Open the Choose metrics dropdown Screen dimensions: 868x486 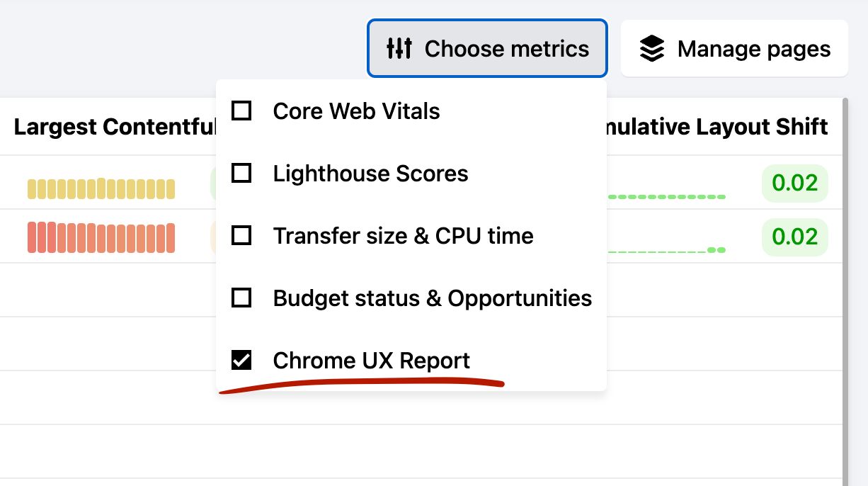[487, 48]
